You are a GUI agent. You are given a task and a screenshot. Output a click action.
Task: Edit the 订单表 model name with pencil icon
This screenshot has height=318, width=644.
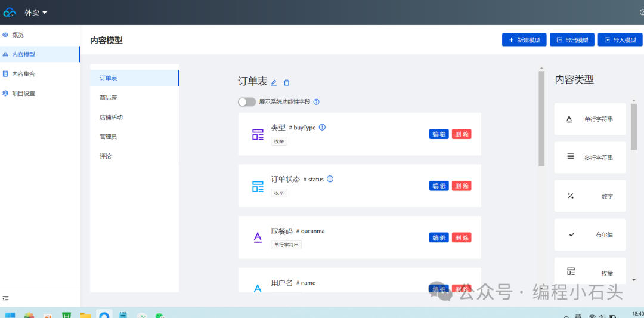(274, 82)
